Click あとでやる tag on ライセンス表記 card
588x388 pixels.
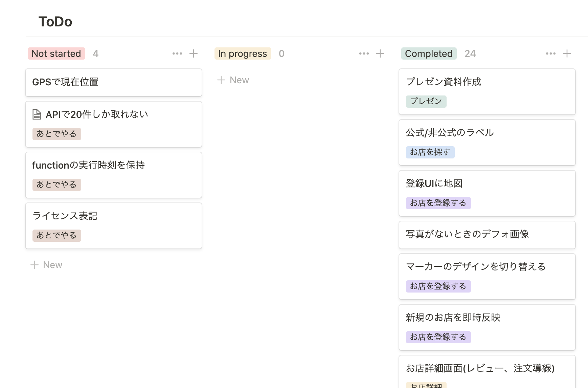point(56,235)
